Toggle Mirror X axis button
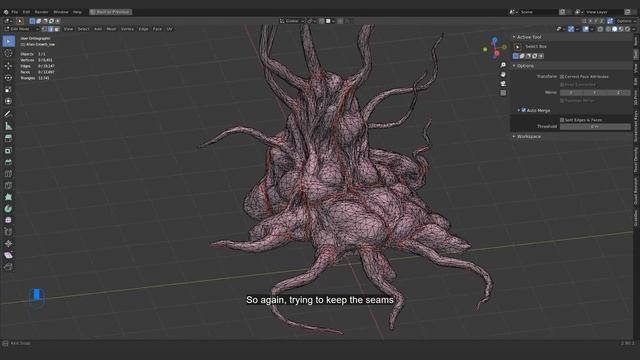The width and height of the screenshot is (640, 360). click(x=571, y=93)
